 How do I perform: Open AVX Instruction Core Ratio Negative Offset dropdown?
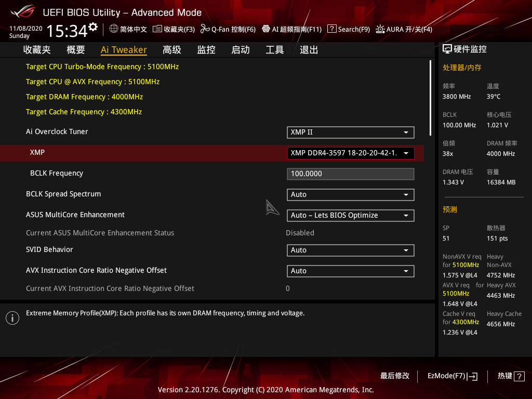click(351, 271)
